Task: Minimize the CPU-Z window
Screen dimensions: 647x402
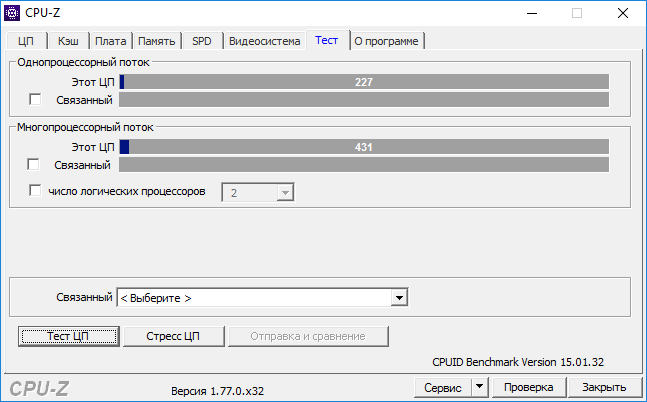Action: [532, 13]
